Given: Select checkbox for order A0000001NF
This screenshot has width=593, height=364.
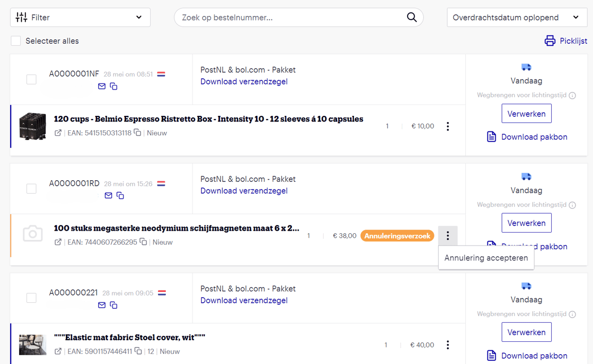Looking at the screenshot, I should click(31, 79).
